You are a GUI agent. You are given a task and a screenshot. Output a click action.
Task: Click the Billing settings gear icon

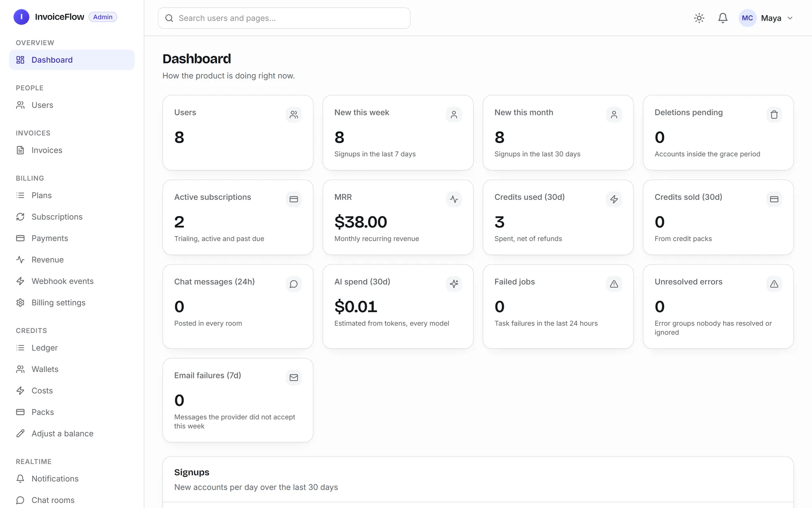pos(20,303)
